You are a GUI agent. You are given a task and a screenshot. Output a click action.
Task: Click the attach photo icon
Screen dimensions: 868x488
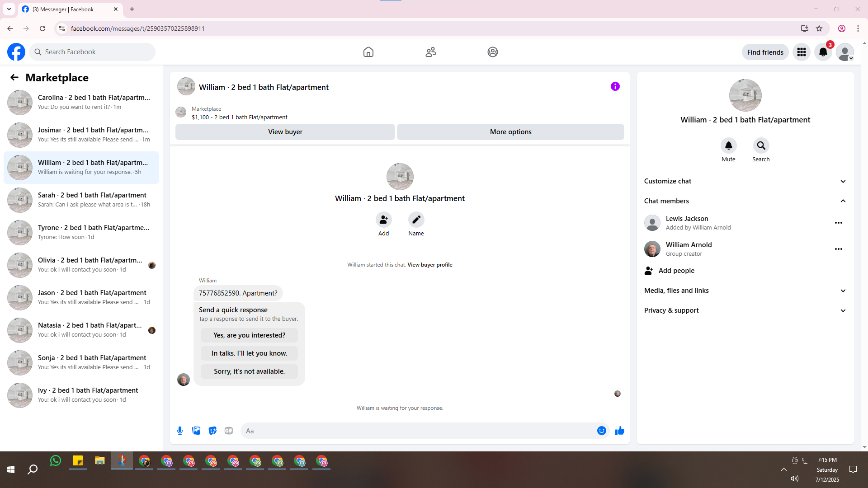coord(196,431)
